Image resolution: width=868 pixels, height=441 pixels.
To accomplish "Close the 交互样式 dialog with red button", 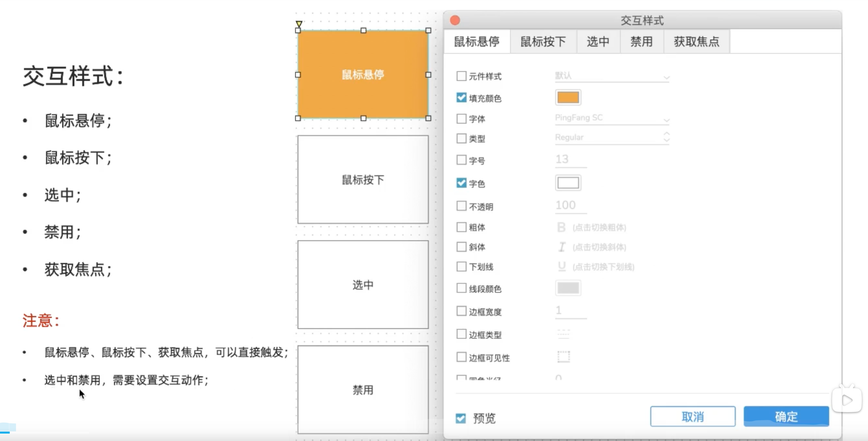I will (455, 20).
